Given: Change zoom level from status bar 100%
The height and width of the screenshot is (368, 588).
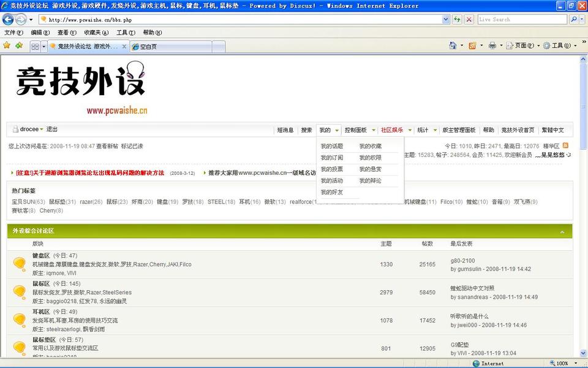Looking at the screenshot, I should coord(563,363).
